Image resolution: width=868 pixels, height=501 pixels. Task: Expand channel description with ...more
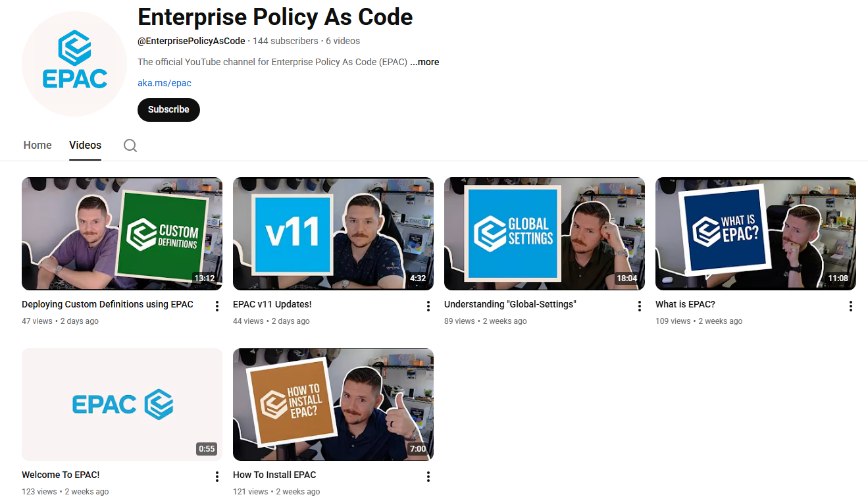(424, 62)
